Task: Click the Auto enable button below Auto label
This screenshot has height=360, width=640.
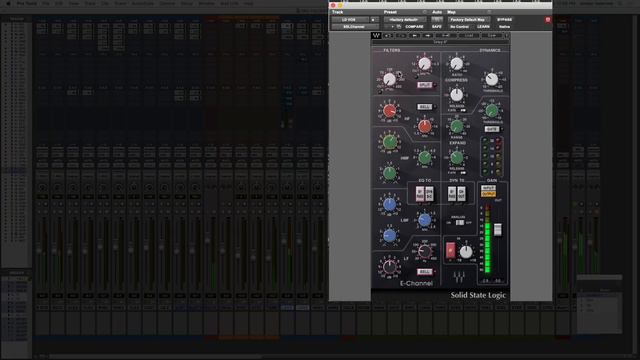Action: [x=436, y=20]
